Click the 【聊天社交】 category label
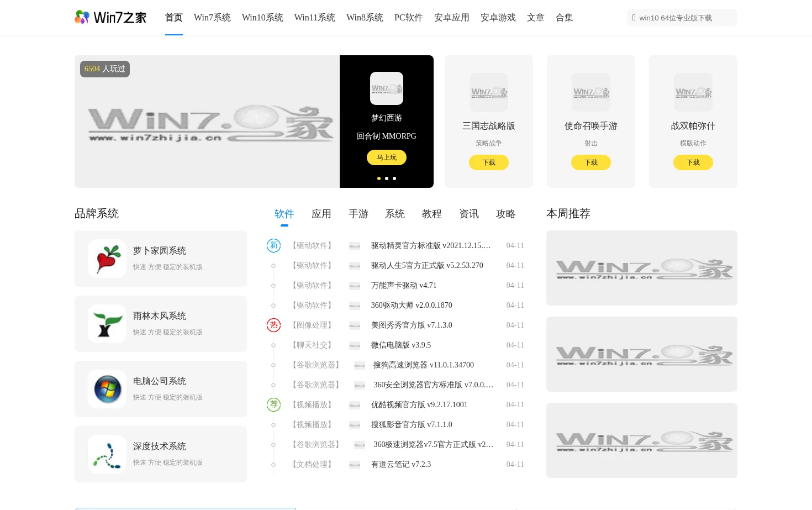Image resolution: width=812 pixels, height=510 pixels. pyautogui.click(x=312, y=345)
